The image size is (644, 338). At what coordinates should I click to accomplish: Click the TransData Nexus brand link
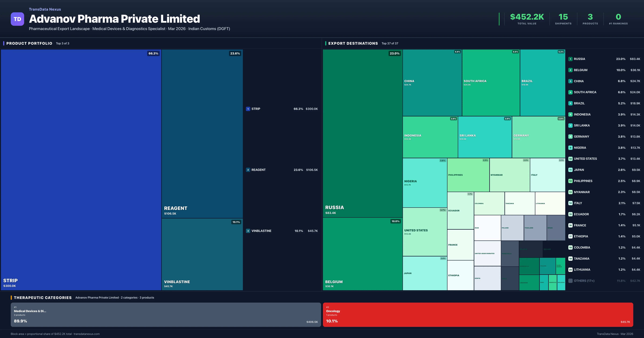[x=45, y=9]
